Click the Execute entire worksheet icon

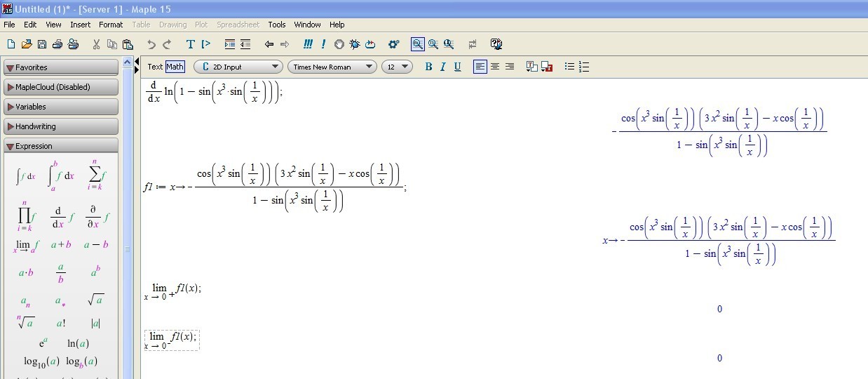tap(308, 44)
